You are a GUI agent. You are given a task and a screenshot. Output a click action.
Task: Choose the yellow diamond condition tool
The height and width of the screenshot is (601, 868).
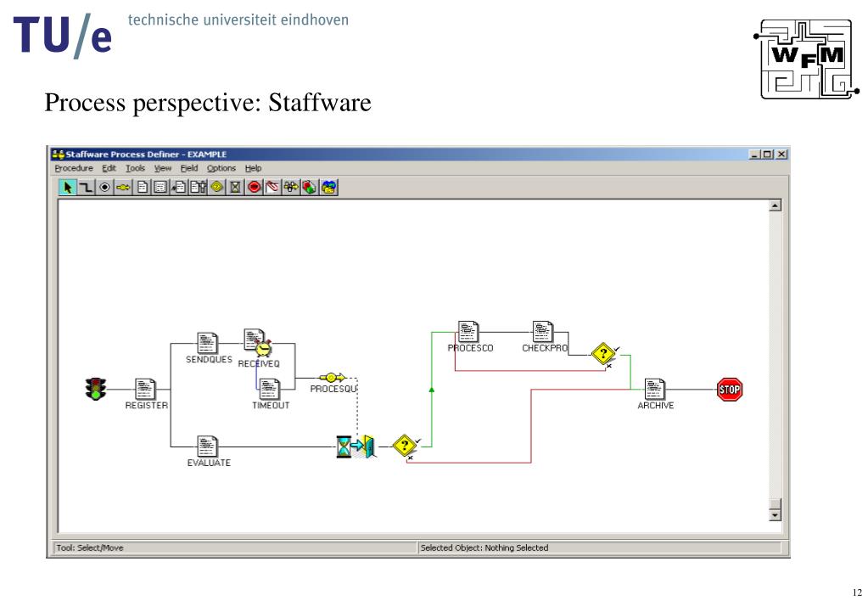pyautogui.click(x=216, y=188)
